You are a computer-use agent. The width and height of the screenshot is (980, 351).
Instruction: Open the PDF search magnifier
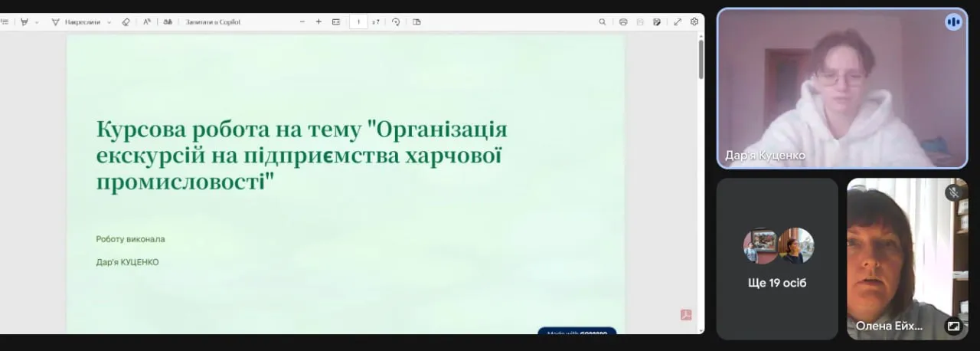[603, 22]
